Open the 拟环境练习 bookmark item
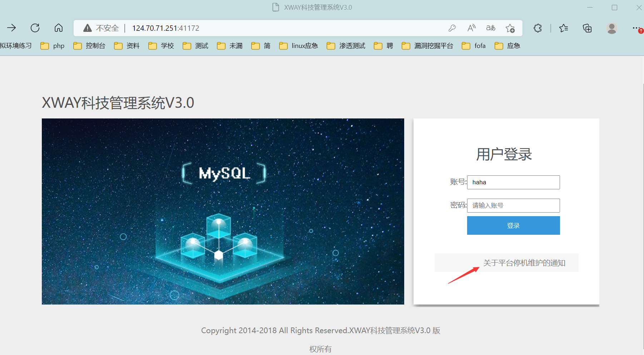This screenshot has height=355, width=644. click(x=16, y=46)
